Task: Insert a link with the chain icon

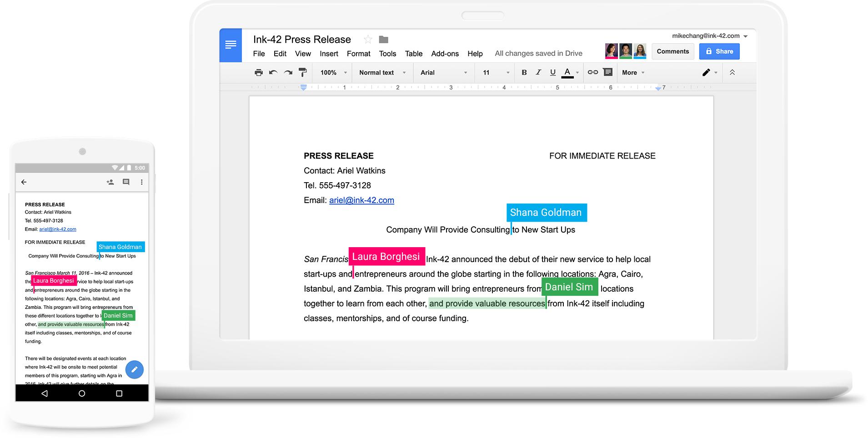Action: coord(592,72)
